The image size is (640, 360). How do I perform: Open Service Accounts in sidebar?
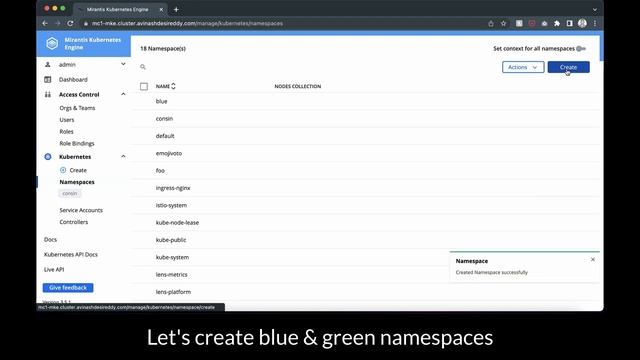tap(81, 210)
